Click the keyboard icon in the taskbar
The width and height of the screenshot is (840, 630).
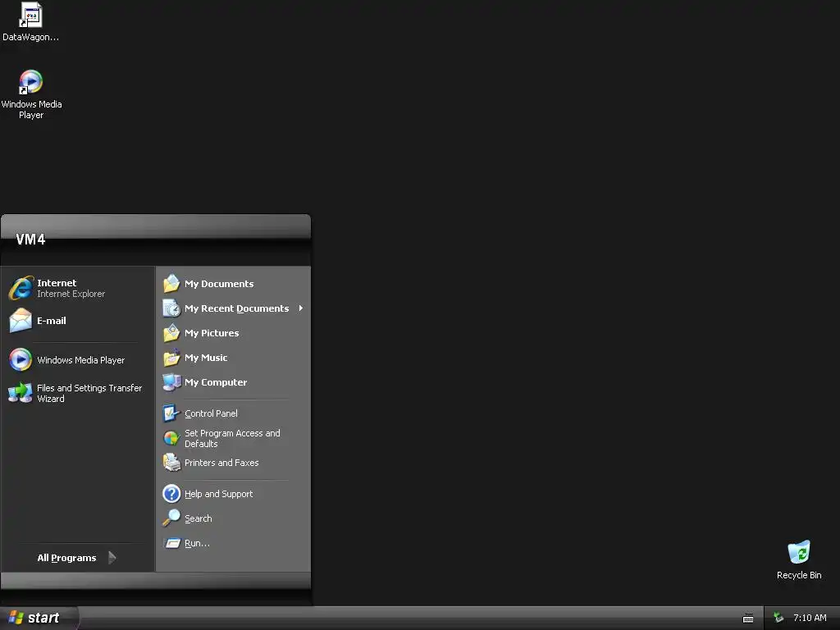pos(748,619)
